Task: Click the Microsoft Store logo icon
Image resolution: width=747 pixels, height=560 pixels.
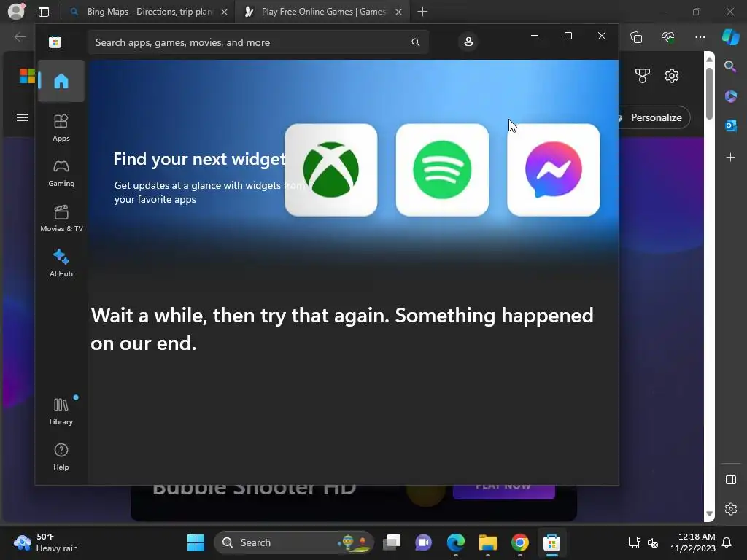Action: (x=55, y=42)
